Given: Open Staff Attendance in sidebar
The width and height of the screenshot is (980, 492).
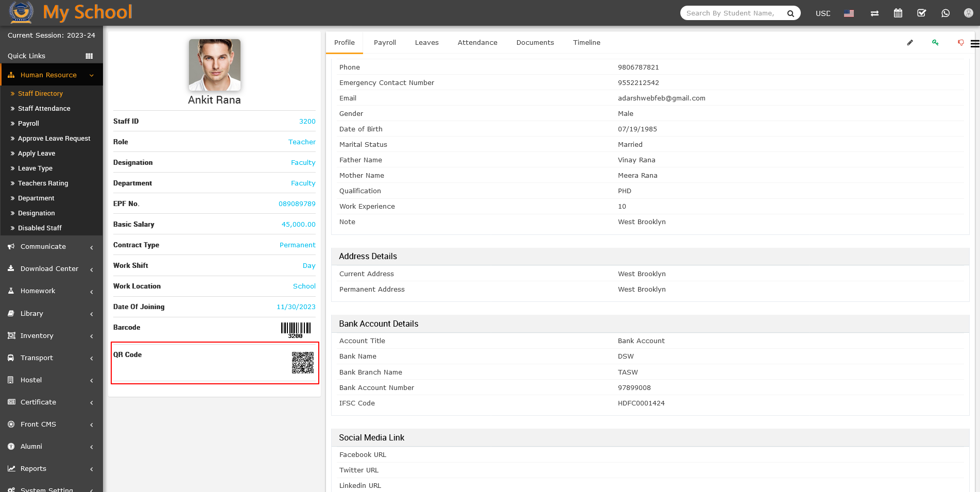Looking at the screenshot, I should tap(44, 109).
